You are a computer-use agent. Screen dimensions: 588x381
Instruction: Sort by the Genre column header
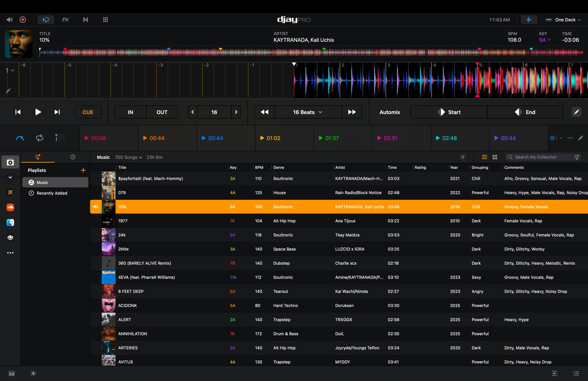pyautogui.click(x=279, y=167)
